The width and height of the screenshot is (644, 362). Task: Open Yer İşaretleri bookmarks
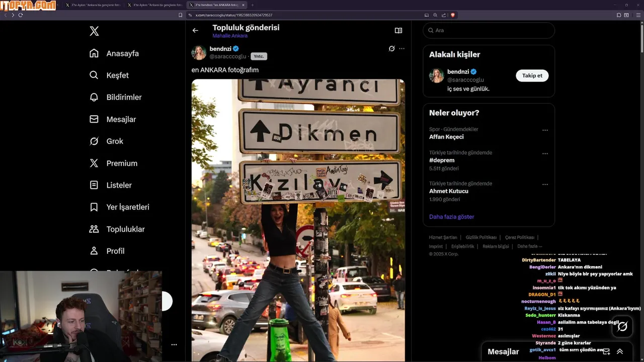(119, 207)
